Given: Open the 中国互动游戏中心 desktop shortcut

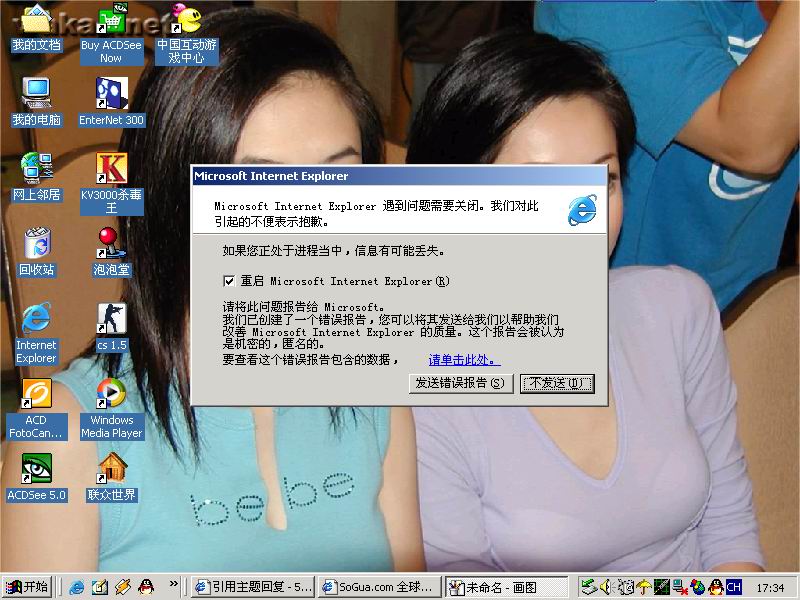Looking at the screenshot, I should pyautogui.click(x=187, y=34).
